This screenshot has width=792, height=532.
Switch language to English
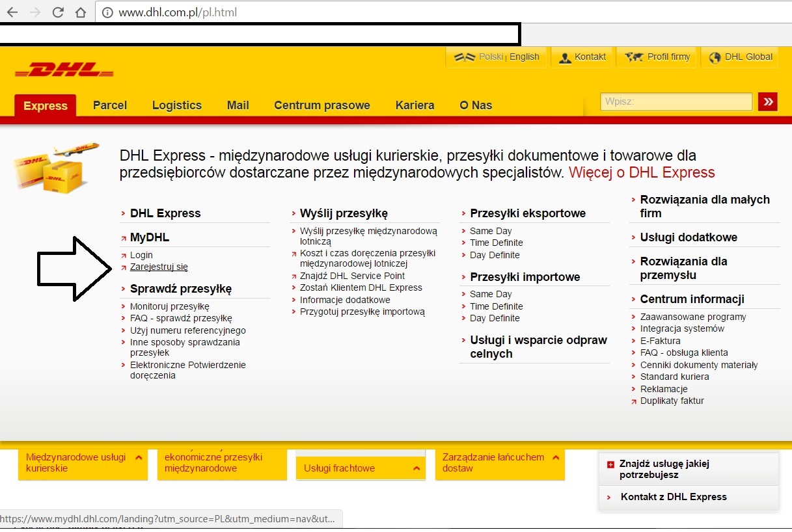click(x=524, y=57)
